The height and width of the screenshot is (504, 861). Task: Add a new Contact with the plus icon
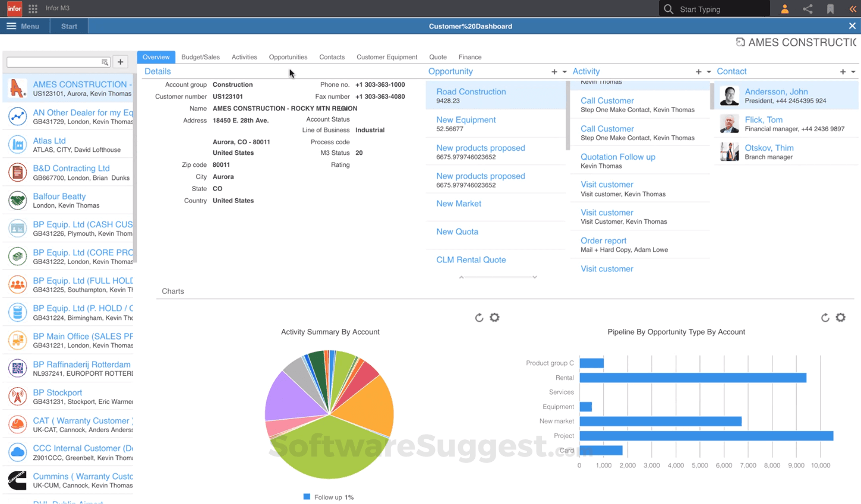(x=843, y=71)
